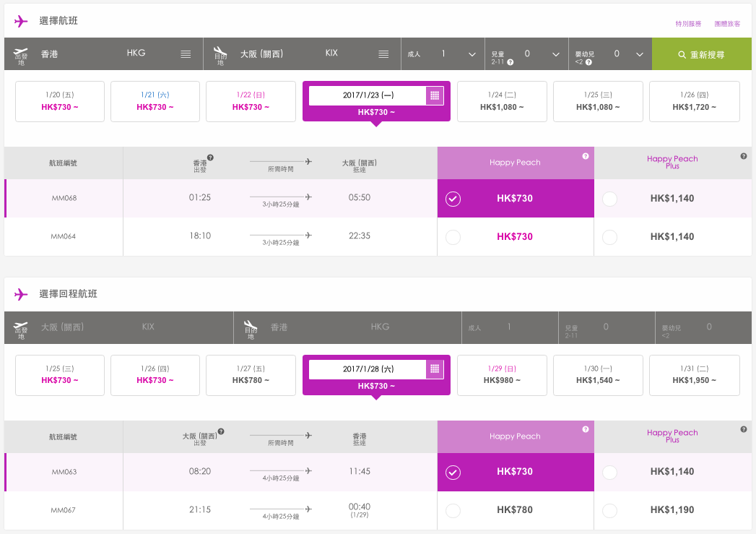Click departure time 21:15
The image size is (756, 534).
click(199, 509)
